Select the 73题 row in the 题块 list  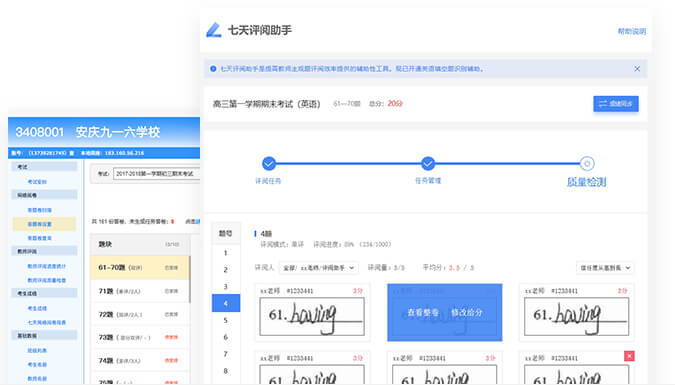tap(139, 337)
